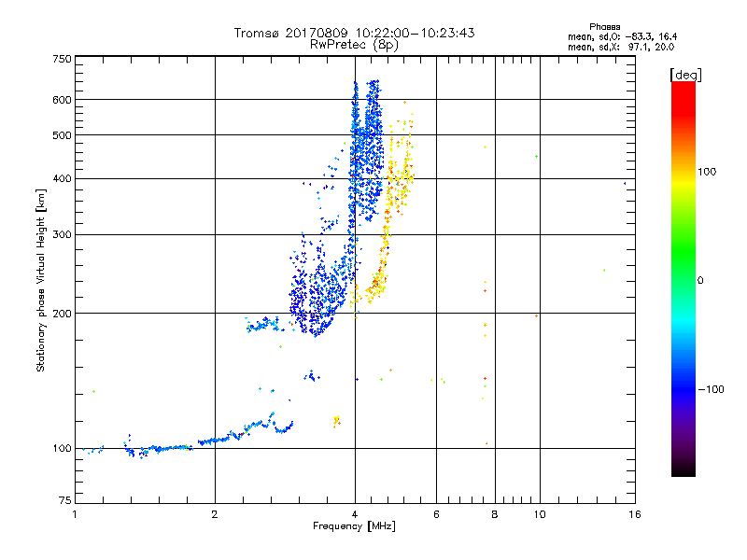Click the colorbar label '-100'

[711, 389]
